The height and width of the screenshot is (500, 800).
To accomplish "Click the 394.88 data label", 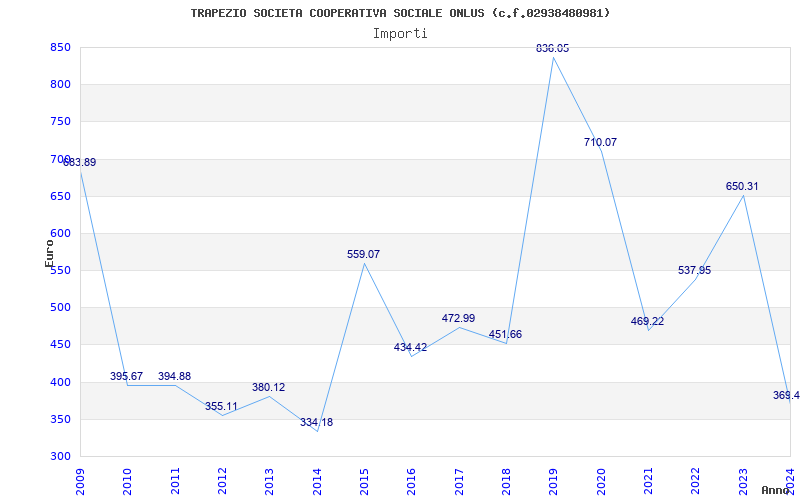I will tap(174, 376).
